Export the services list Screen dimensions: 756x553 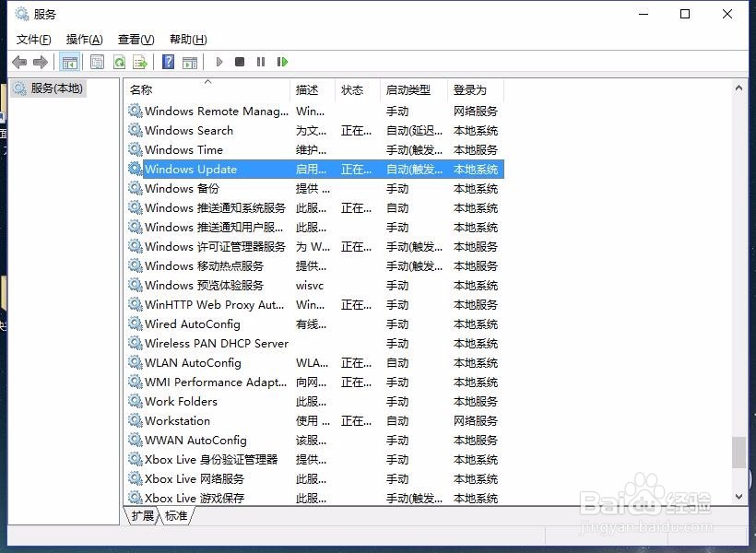point(140,62)
